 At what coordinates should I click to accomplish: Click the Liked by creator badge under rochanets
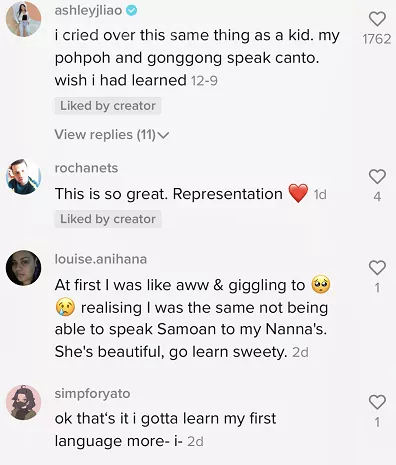pyautogui.click(x=108, y=219)
